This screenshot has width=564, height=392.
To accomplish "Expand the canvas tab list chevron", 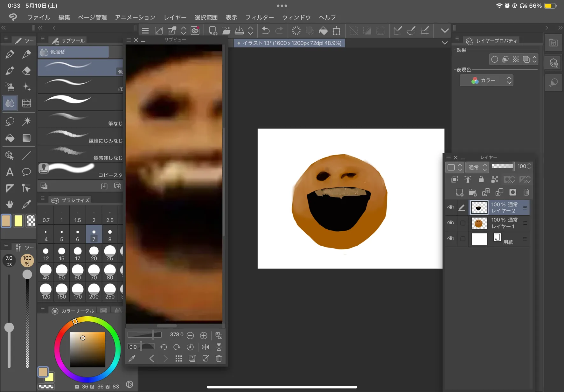I will (444, 43).
